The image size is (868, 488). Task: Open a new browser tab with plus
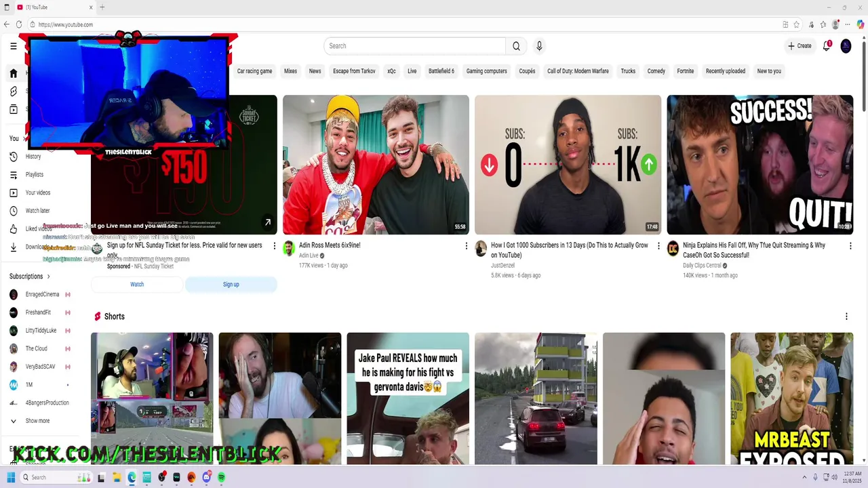pyautogui.click(x=102, y=7)
